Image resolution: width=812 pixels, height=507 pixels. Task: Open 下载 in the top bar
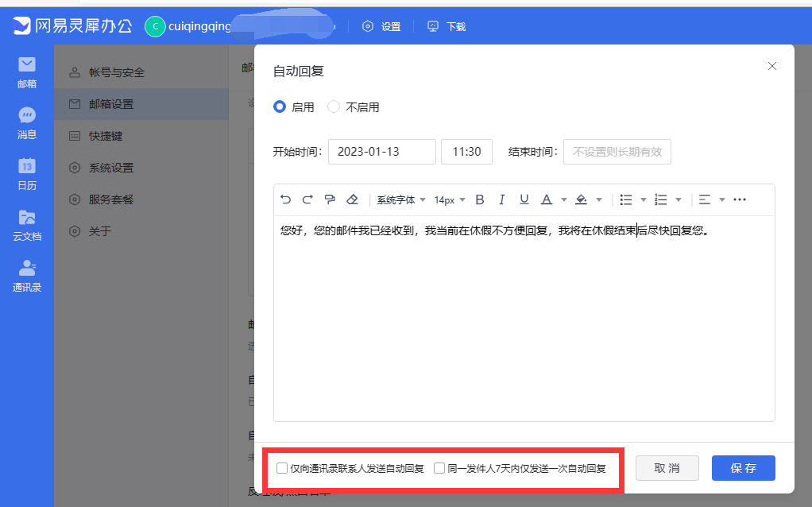[x=447, y=26]
